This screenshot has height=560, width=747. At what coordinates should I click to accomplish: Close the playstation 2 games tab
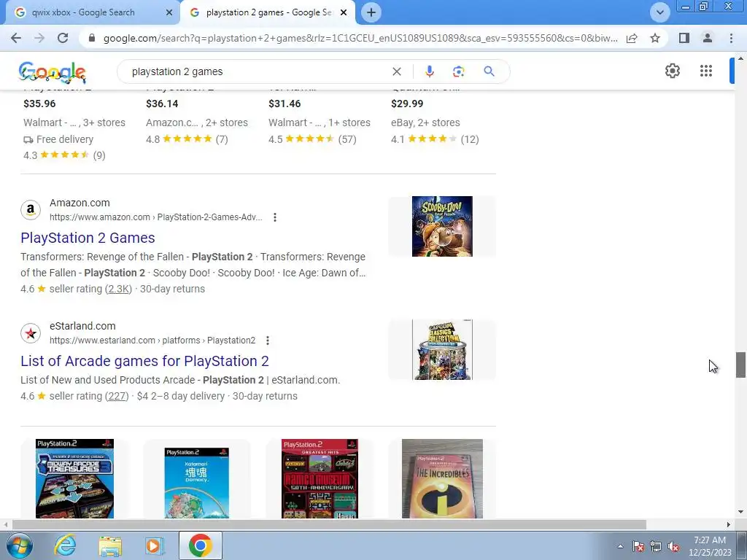(344, 12)
